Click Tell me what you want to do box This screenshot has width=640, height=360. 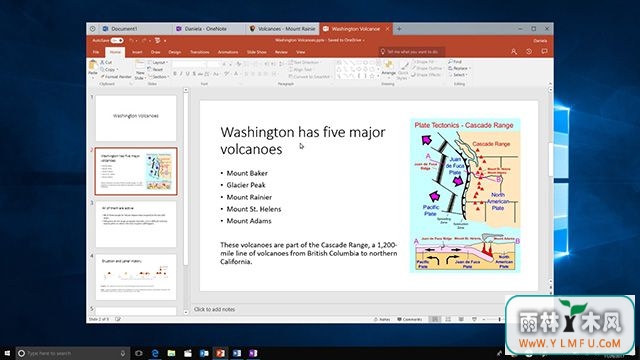[x=412, y=52]
